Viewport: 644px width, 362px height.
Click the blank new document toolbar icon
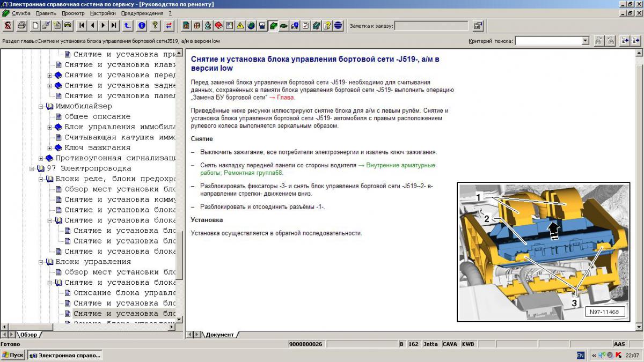tap(35, 25)
